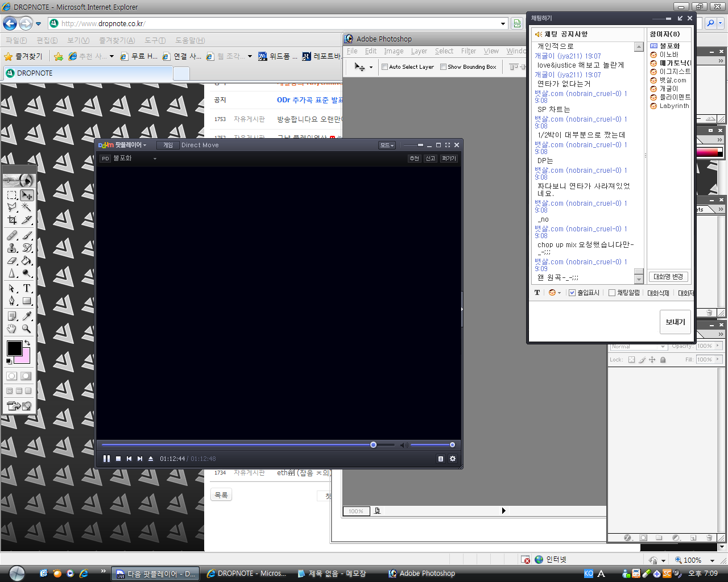Expand the 팟플레이어 title menu
This screenshot has height=582, width=728.
pyautogui.click(x=123, y=145)
